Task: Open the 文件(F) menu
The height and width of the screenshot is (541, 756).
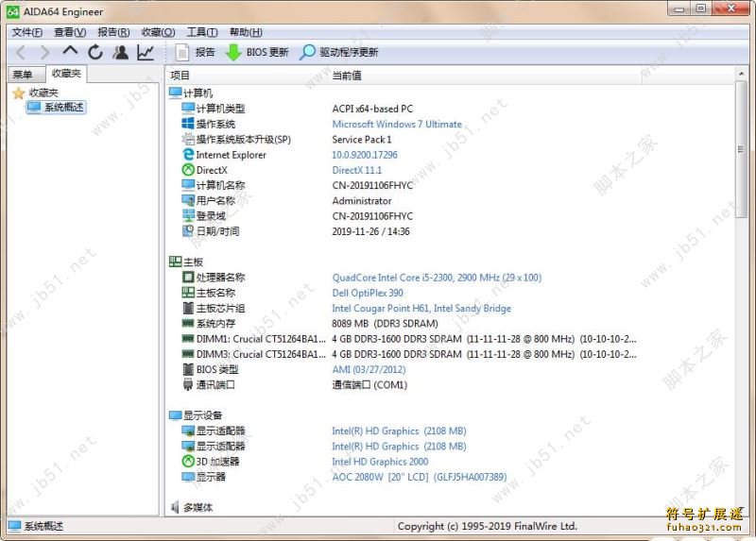Action: 27,32
